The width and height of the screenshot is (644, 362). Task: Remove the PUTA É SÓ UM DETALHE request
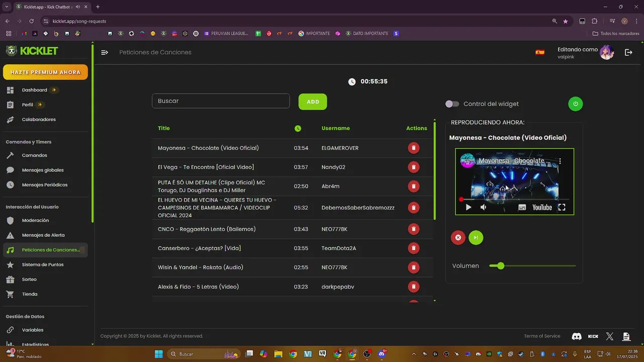click(414, 186)
